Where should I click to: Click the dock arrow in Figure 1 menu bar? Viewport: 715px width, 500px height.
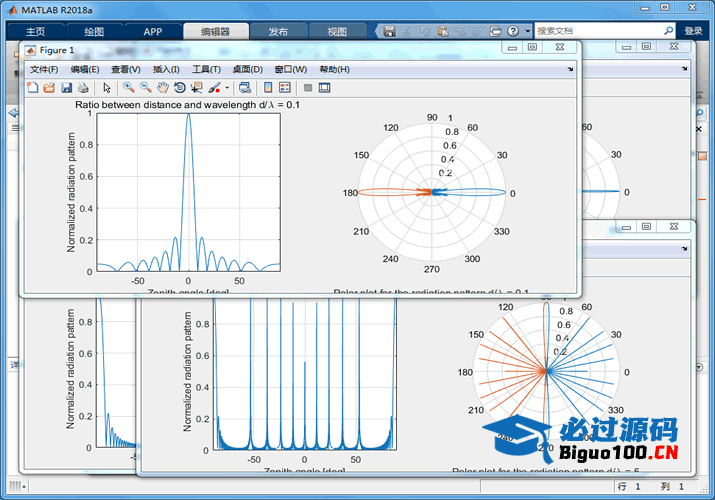pos(571,69)
